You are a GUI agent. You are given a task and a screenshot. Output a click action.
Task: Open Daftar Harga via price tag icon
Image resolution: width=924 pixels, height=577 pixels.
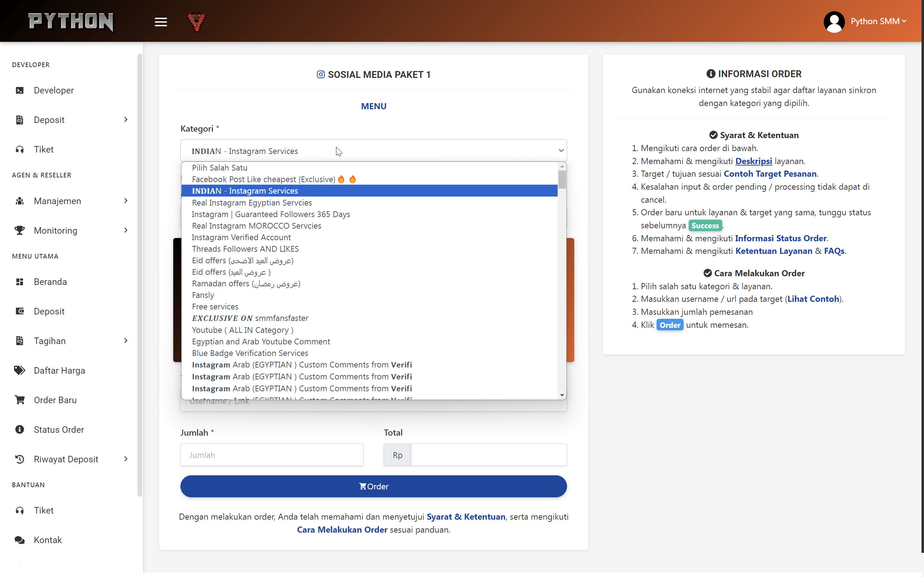click(x=19, y=370)
